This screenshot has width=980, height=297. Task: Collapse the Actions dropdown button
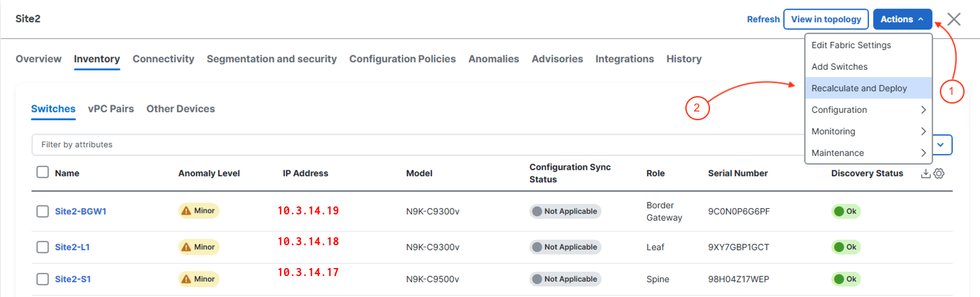tap(902, 19)
